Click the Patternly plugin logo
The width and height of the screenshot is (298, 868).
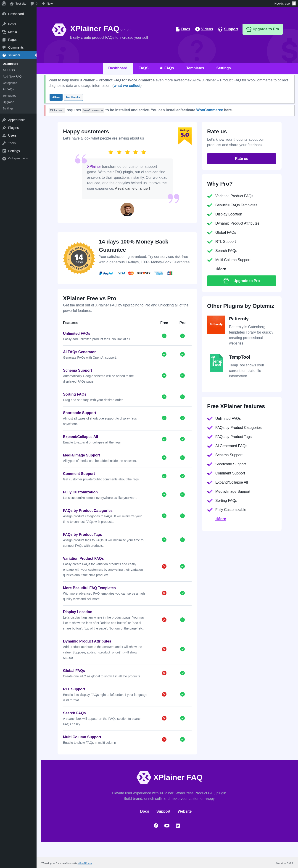[216, 324]
